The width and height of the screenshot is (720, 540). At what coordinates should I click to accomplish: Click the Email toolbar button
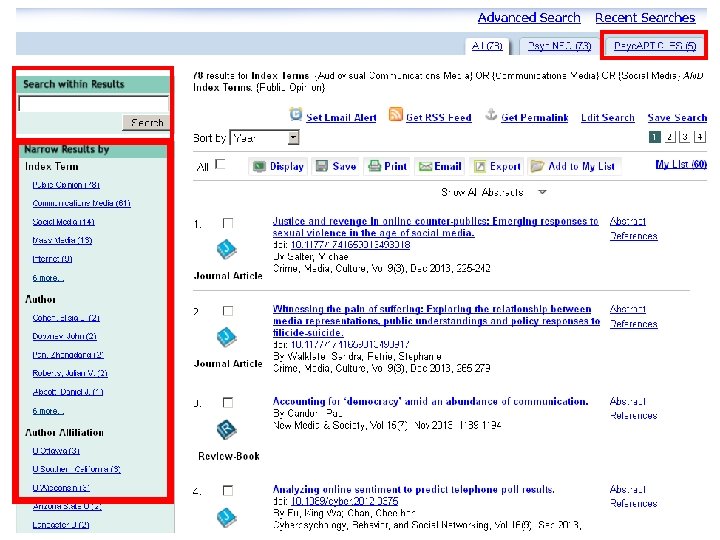tap(440, 166)
